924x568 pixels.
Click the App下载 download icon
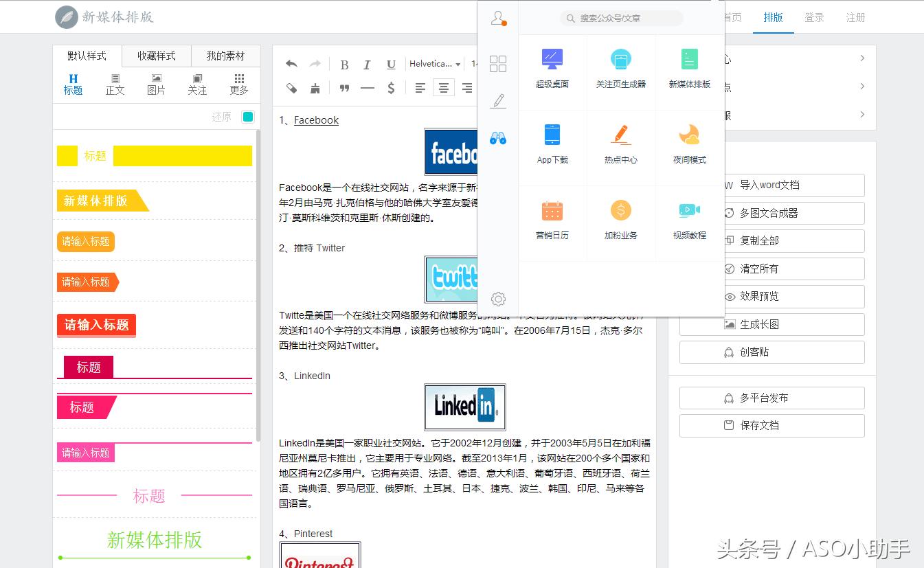point(552,146)
